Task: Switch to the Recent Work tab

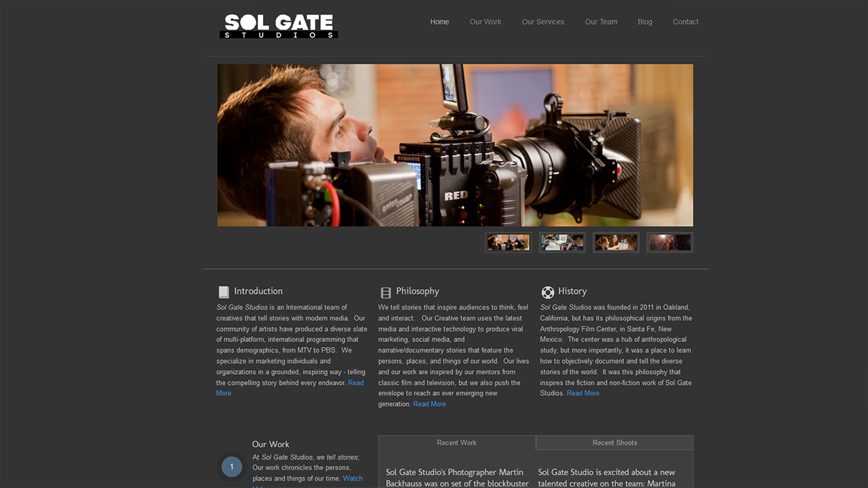Action: [x=457, y=443]
